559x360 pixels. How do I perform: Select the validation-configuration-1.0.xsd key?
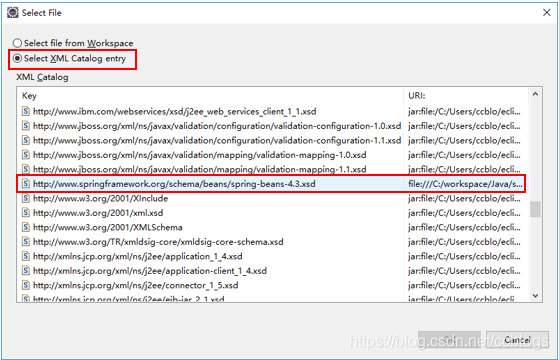point(217,126)
